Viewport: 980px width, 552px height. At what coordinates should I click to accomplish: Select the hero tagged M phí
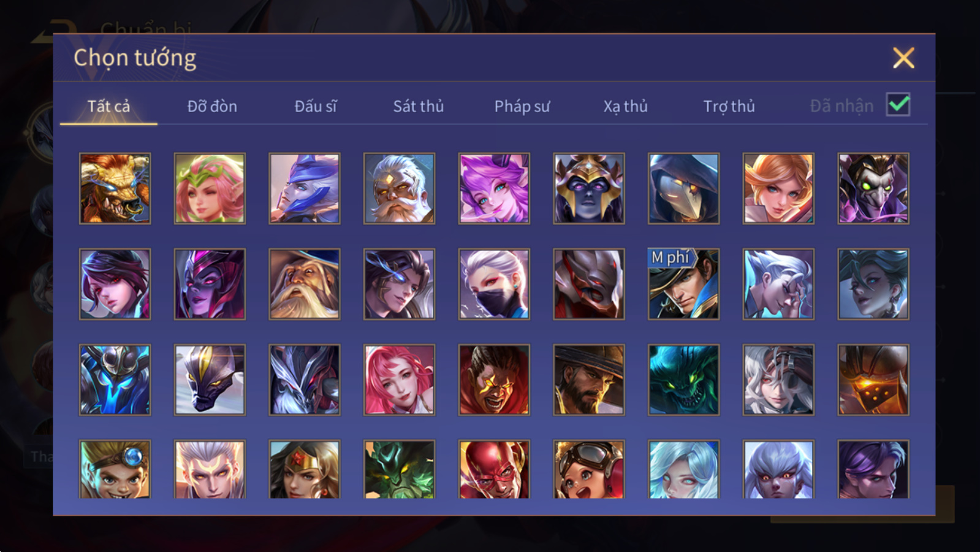[x=683, y=284]
